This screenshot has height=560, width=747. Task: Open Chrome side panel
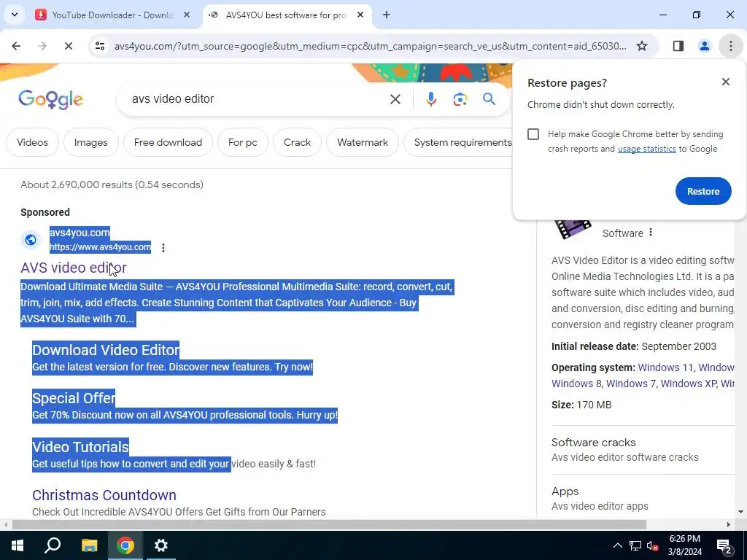pyautogui.click(x=678, y=46)
